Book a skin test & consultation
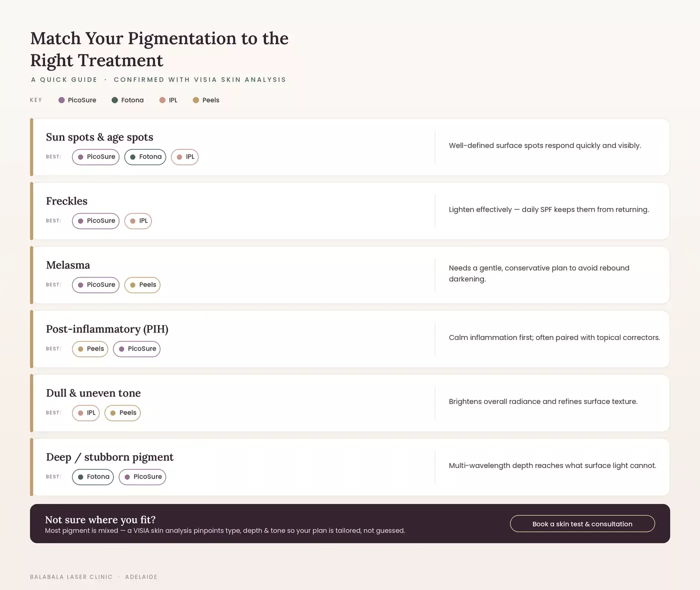 [x=582, y=524]
